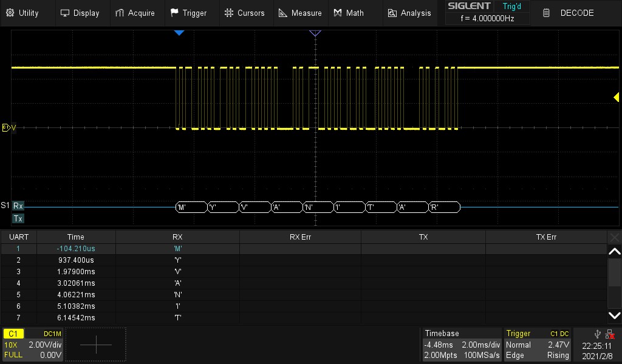
Task: Open the Measure menu
Action: pyautogui.click(x=300, y=13)
